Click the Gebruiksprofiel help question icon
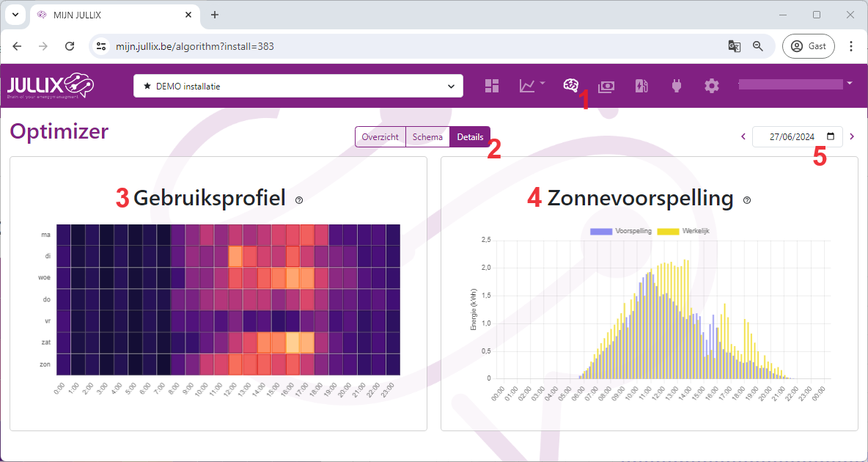868x462 pixels. click(x=298, y=199)
